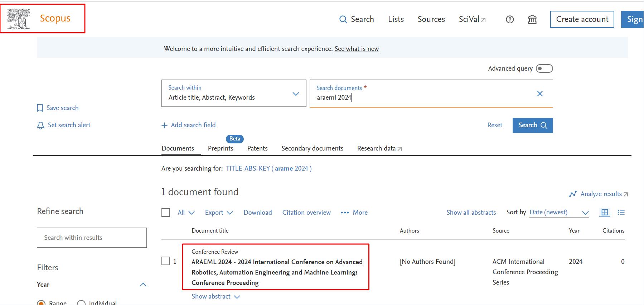This screenshot has height=305, width=644.
Task: Click See what is new link
Action: 357,49
